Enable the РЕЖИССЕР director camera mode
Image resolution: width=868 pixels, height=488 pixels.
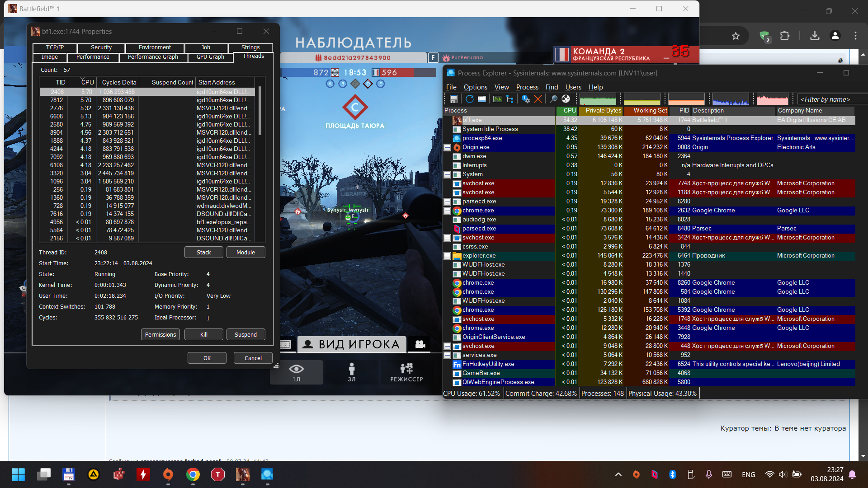(406, 372)
